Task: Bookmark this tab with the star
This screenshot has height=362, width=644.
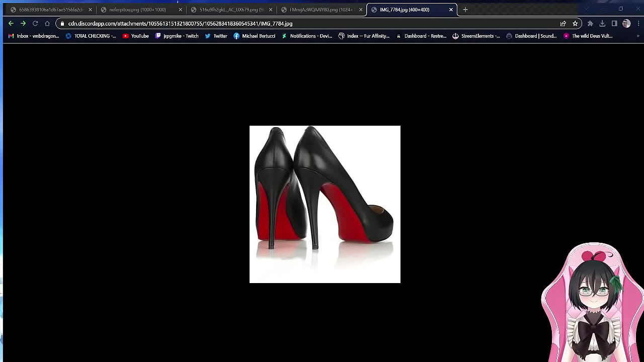Action: pos(575,24)
